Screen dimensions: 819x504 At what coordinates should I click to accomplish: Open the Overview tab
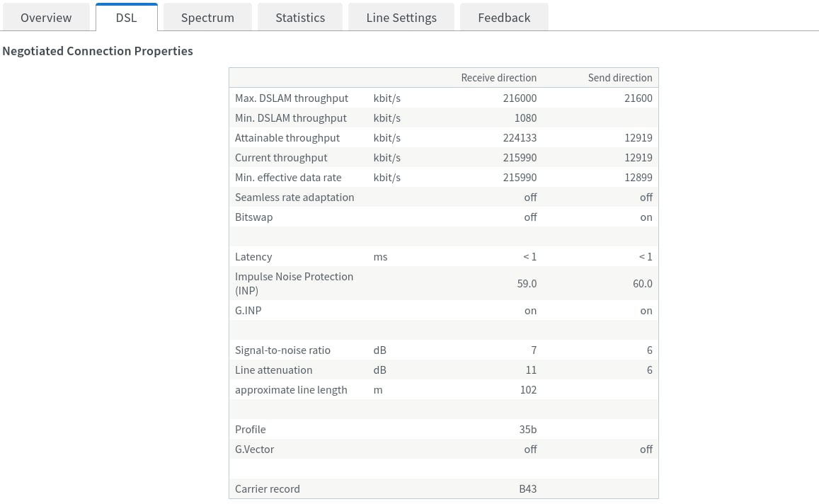46,18
